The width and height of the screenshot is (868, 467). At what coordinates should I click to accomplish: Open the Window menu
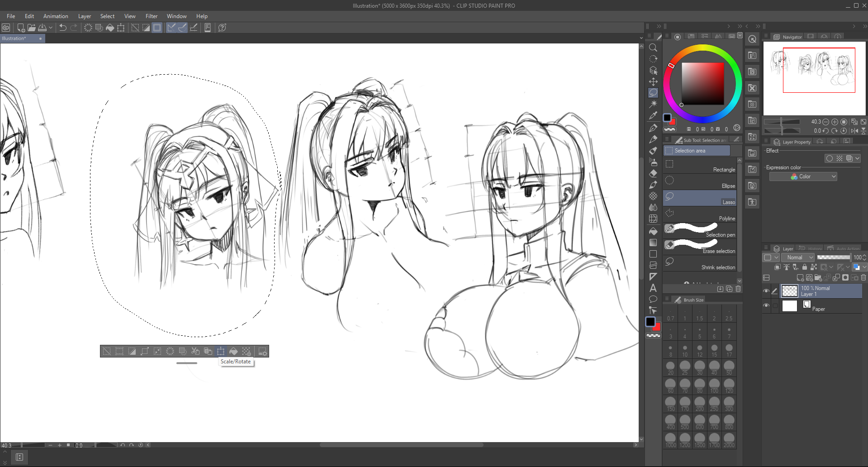click(x=176, y=16)
